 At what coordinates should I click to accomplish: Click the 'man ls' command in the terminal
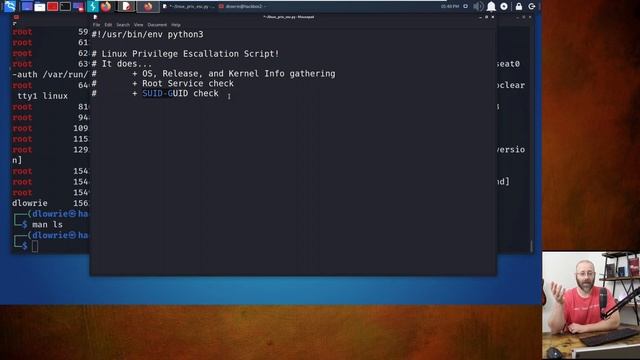tap(47, 225)
